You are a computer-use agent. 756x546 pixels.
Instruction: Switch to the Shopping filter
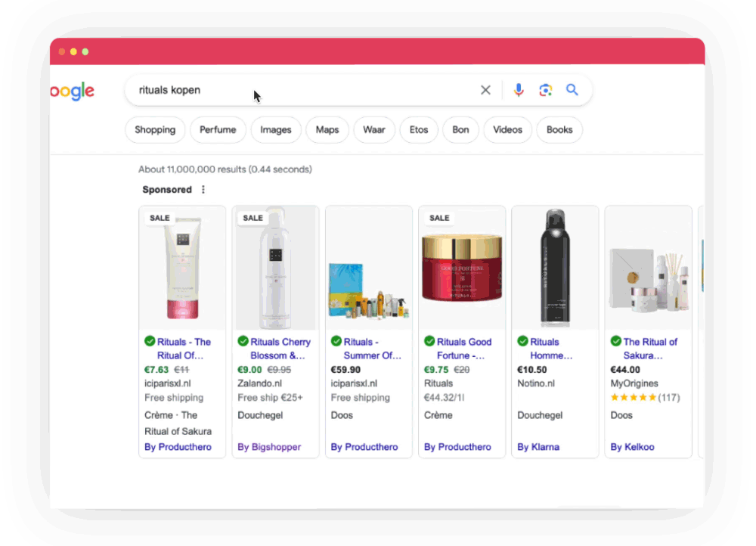click(x=155, y=130)
